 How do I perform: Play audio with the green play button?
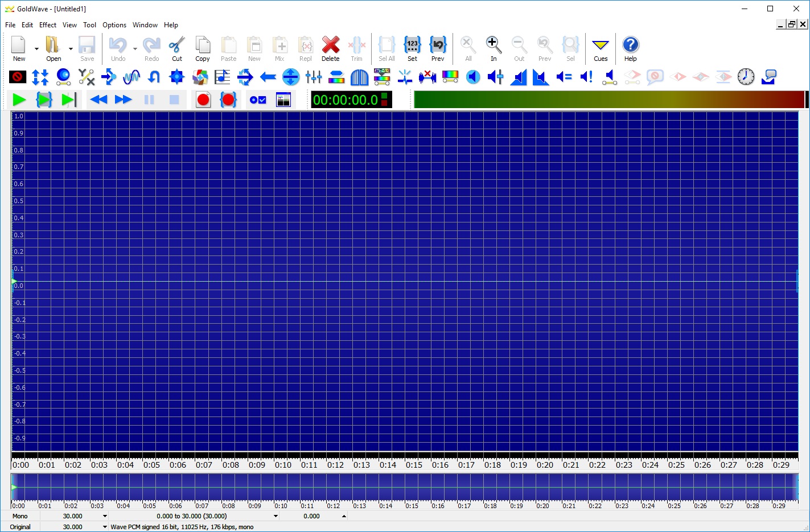coord(19,100)
